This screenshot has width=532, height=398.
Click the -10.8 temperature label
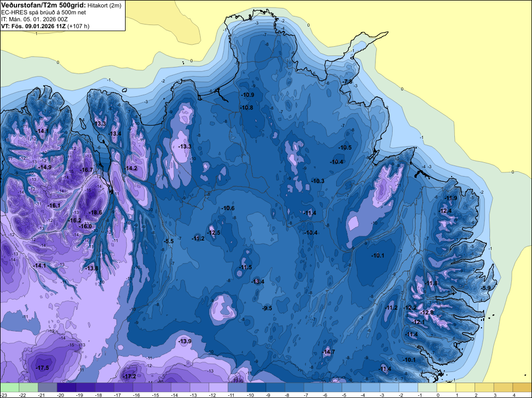point(246,107)
